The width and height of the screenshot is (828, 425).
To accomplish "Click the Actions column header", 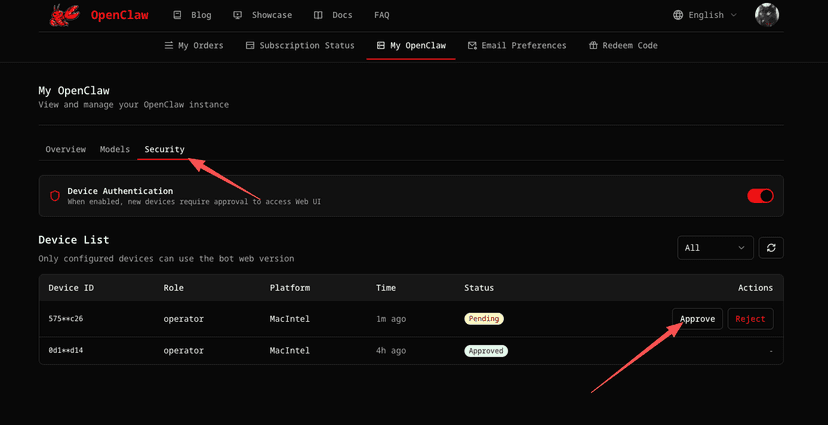I will coord(755,288).
